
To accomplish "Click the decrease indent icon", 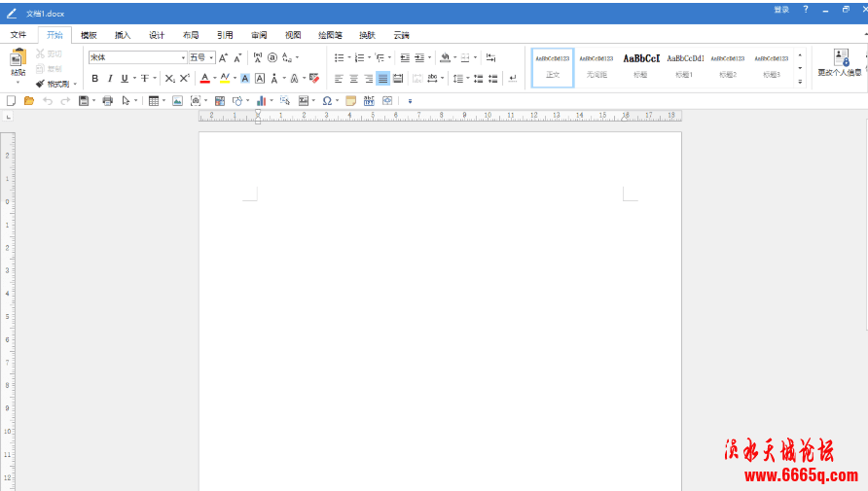I will tap(405, 57).
